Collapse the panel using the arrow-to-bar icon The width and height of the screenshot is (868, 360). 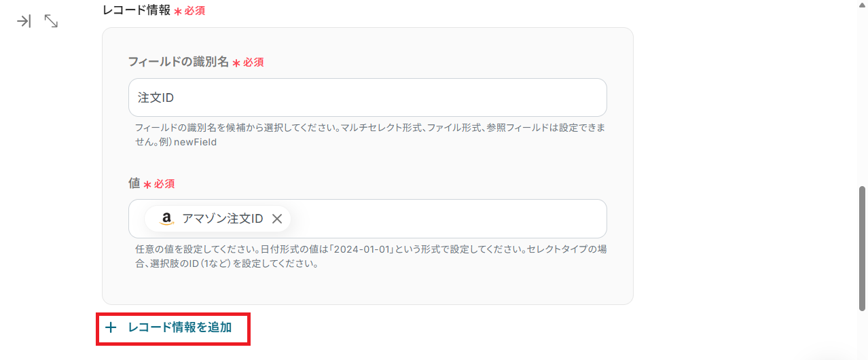pyautogui.click(x=24, y=21)
